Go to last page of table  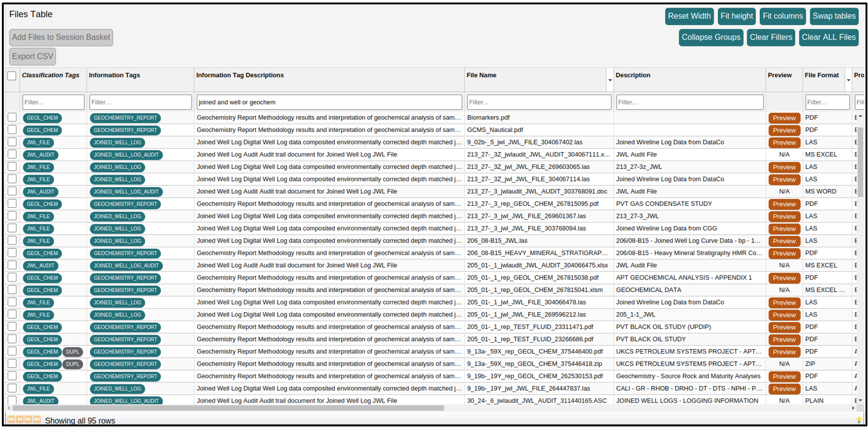[x=37, y=419]
